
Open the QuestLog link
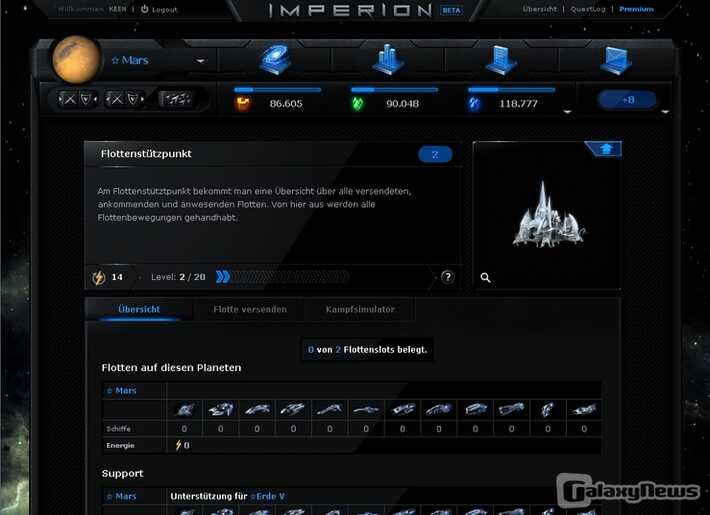[588, 9]
